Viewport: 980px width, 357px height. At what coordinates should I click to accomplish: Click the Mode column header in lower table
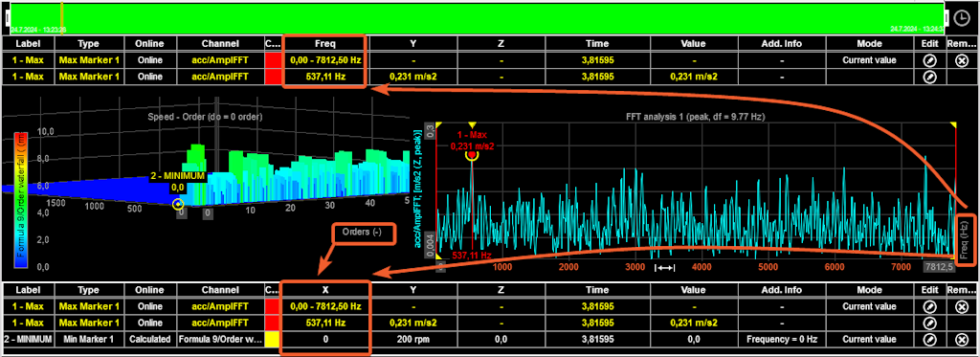(x=870, y=290)
